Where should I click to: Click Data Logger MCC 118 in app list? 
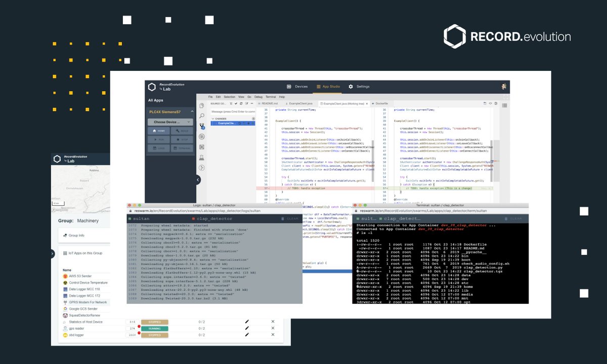click(85, 289)
